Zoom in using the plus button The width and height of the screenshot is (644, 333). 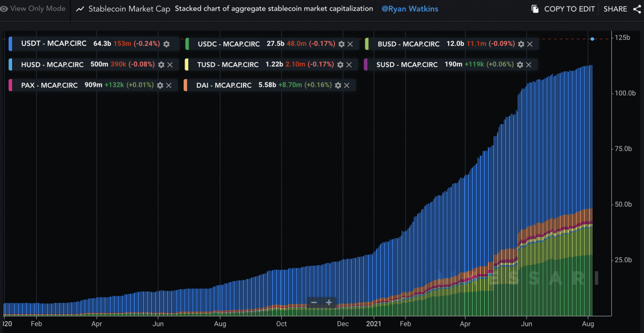coord(329,302)
